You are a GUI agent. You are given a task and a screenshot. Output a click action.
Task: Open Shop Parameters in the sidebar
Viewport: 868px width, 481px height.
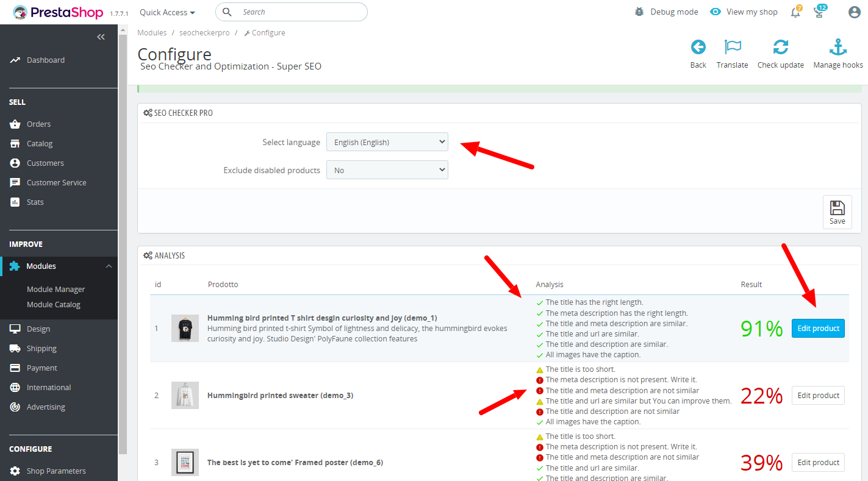56,471
